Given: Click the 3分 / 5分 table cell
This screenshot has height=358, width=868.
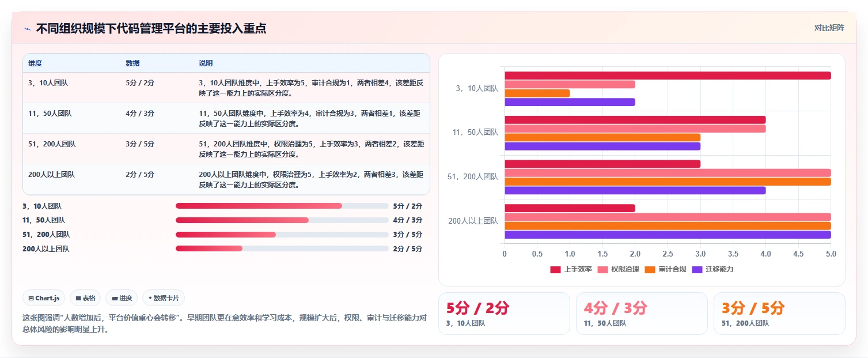Looking at the screenshot, I should pos(157,149).
